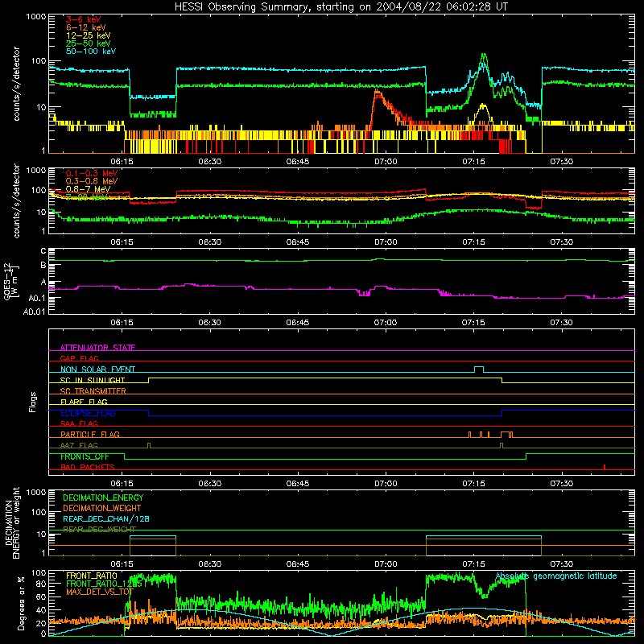This screenshot has height=644, width=644.
Task: Select the orange 6-12 keV legend label
Action: coord(86,27)
